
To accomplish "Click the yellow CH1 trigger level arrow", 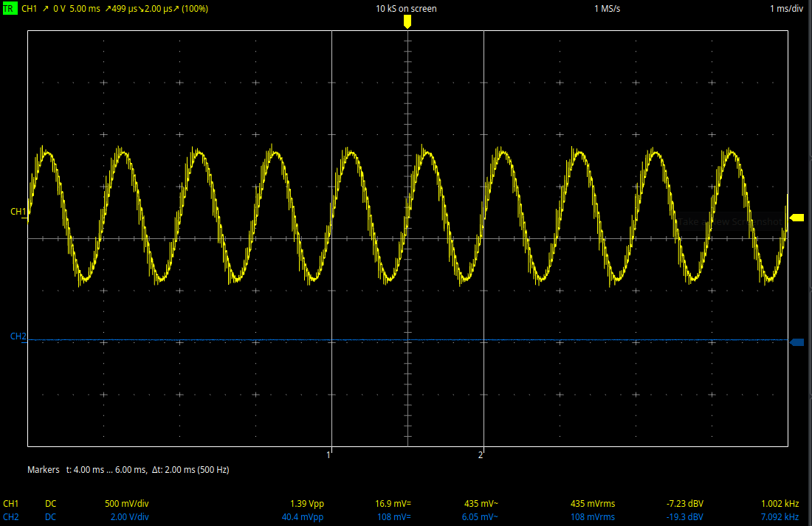I will [796, 218].
